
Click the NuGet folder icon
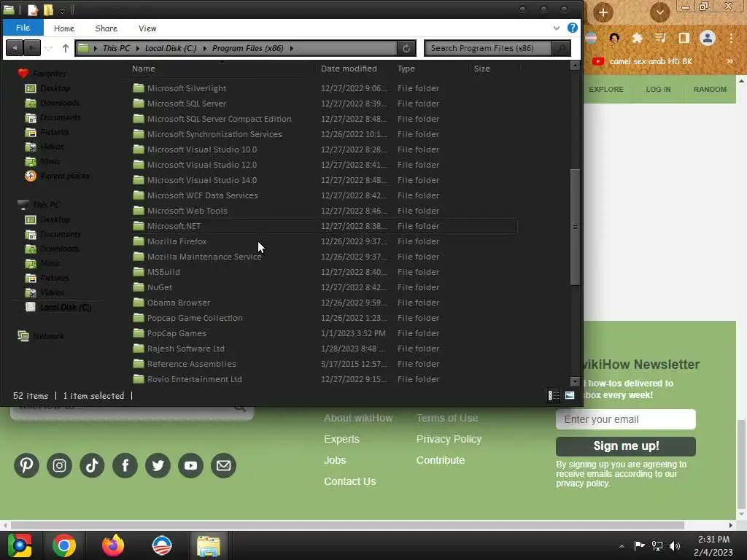139,287
